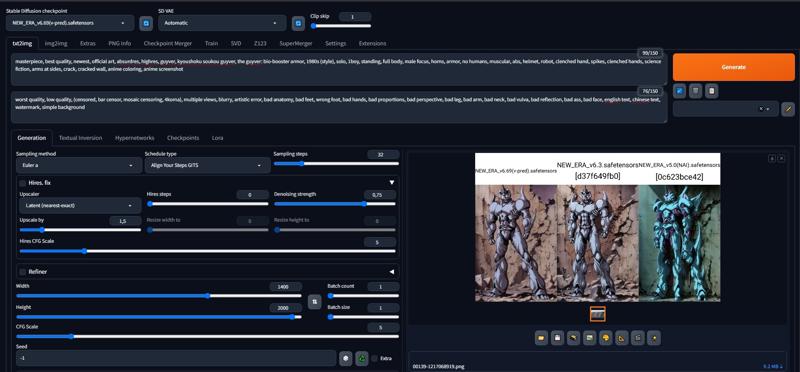Screen dimensions: 800x372
Task: Adjust the Batch count slider
Action: tap(363, 295)
